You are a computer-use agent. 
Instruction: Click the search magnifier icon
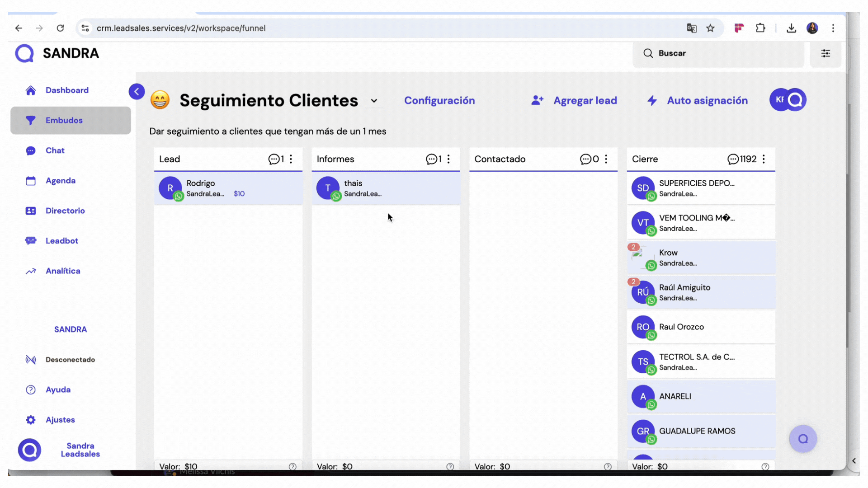[x=648, y=53]
